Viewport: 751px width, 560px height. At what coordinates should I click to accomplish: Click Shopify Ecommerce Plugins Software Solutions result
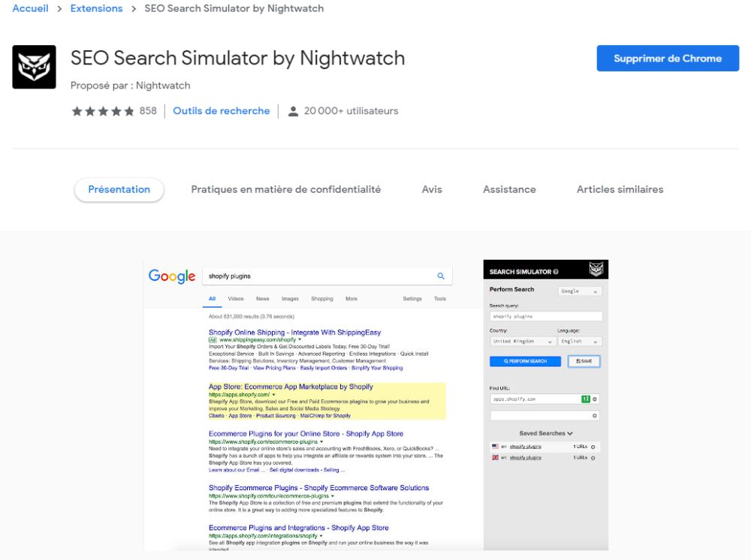coord(319,488)
